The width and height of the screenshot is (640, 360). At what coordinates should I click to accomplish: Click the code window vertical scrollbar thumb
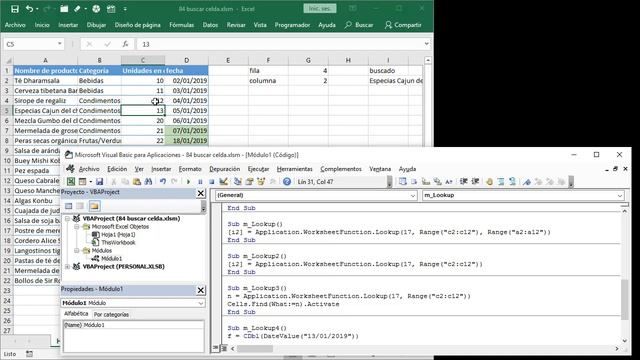pyautogui.click(x=624, y=300)
